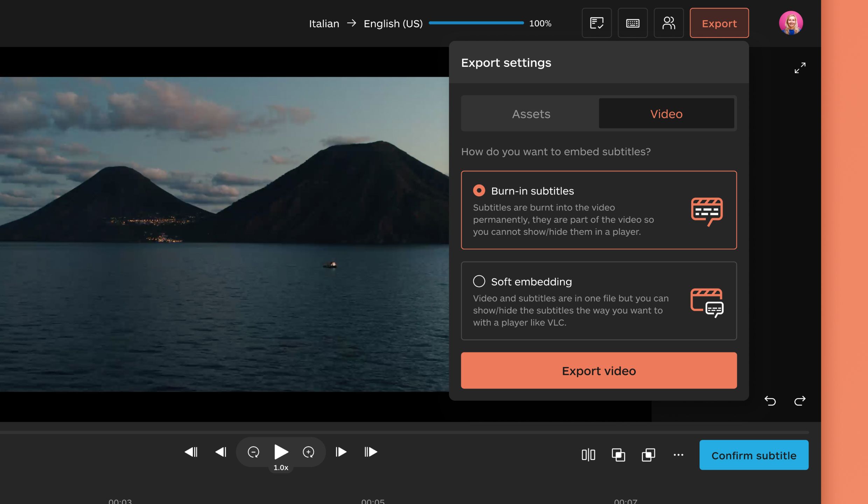Open the review checklist icon in top bar
The height and width of the screenshot is (504, 868).
[x=596, y=23]
